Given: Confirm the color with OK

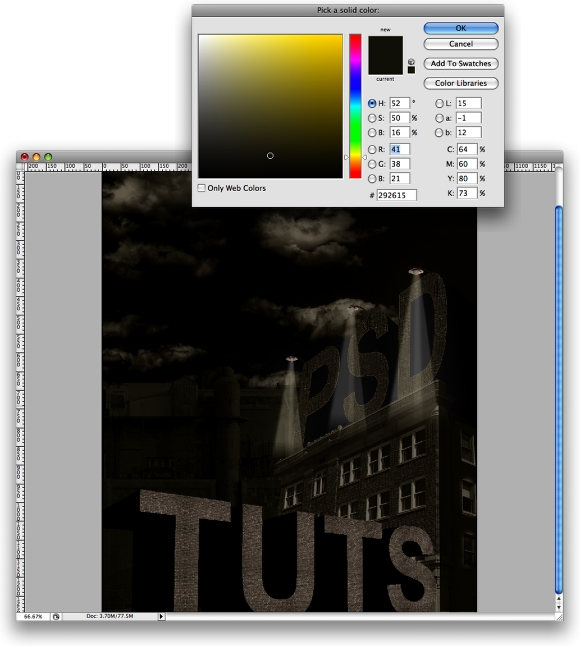Looking at the screenshot, I should pos(461,28).
